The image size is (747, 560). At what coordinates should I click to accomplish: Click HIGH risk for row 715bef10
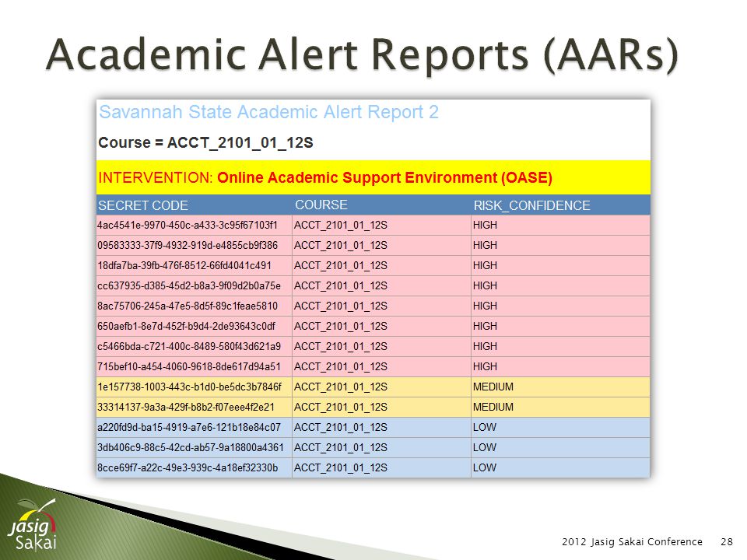click(x=485, y=366)
